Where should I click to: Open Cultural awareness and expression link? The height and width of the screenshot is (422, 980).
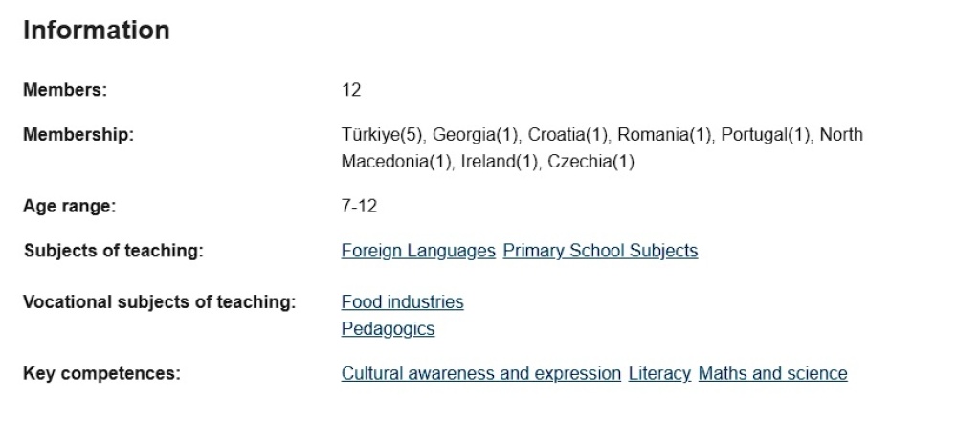coord(481,374)
